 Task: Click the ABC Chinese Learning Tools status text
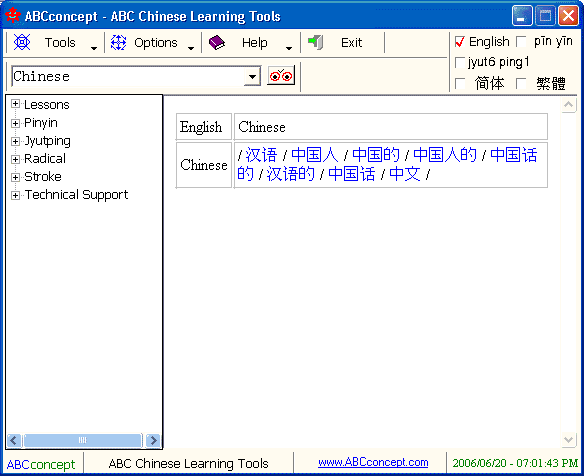coord(188,464)
